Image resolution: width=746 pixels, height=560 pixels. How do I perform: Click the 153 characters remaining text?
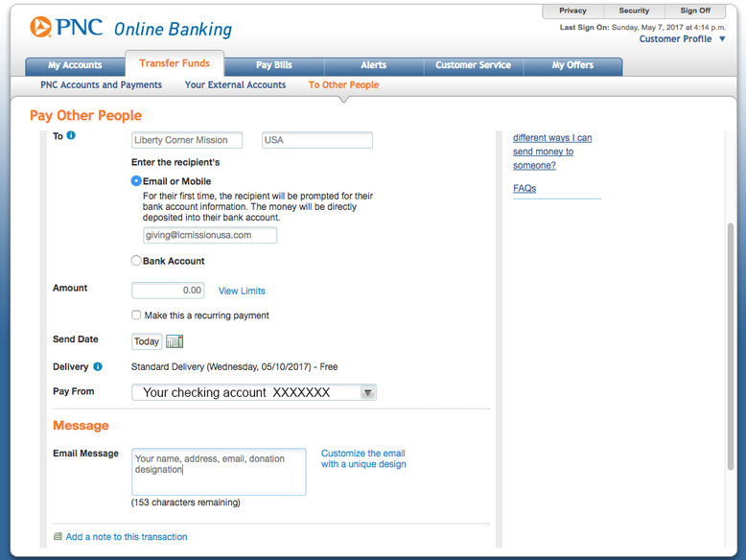pos(186,502)
